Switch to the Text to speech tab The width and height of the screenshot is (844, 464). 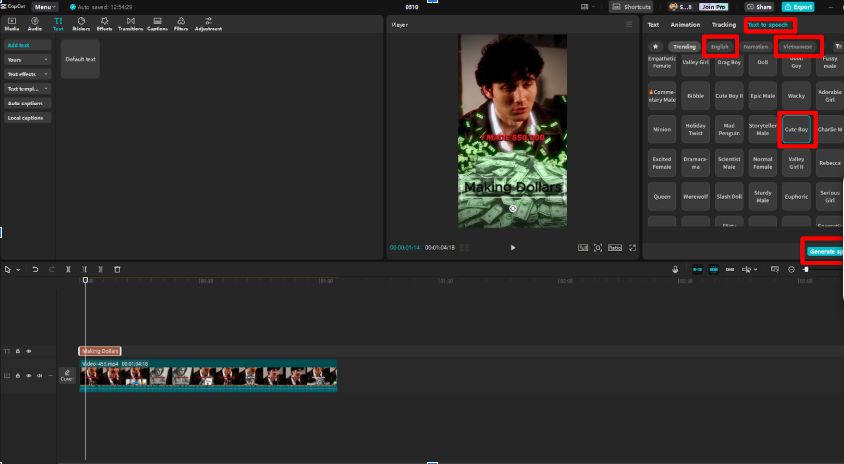[768, 25]
